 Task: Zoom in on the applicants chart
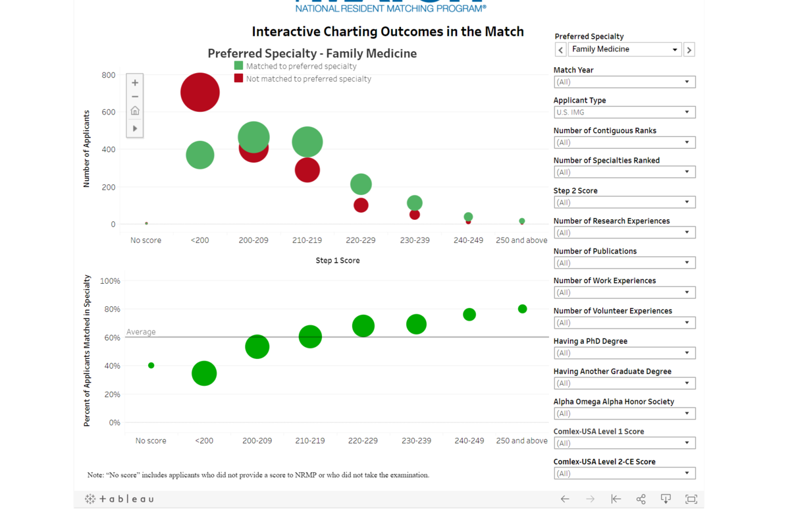tap(135, 83)
